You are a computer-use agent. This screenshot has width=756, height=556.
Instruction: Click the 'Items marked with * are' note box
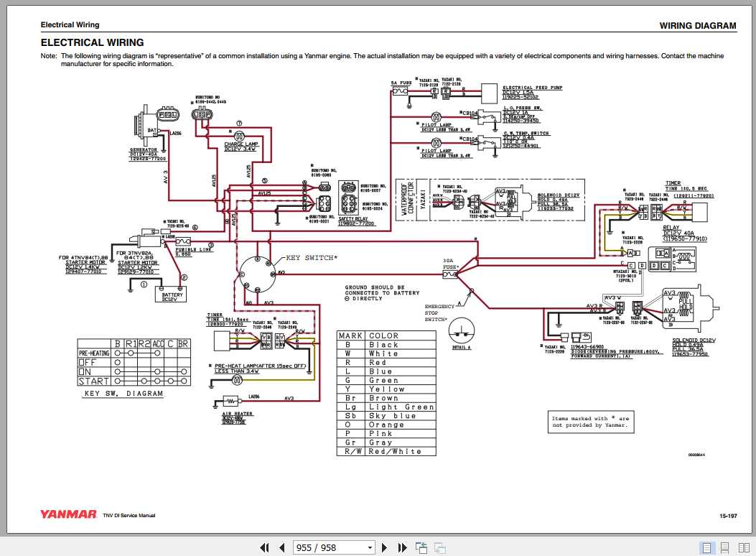tap(591, 422)
